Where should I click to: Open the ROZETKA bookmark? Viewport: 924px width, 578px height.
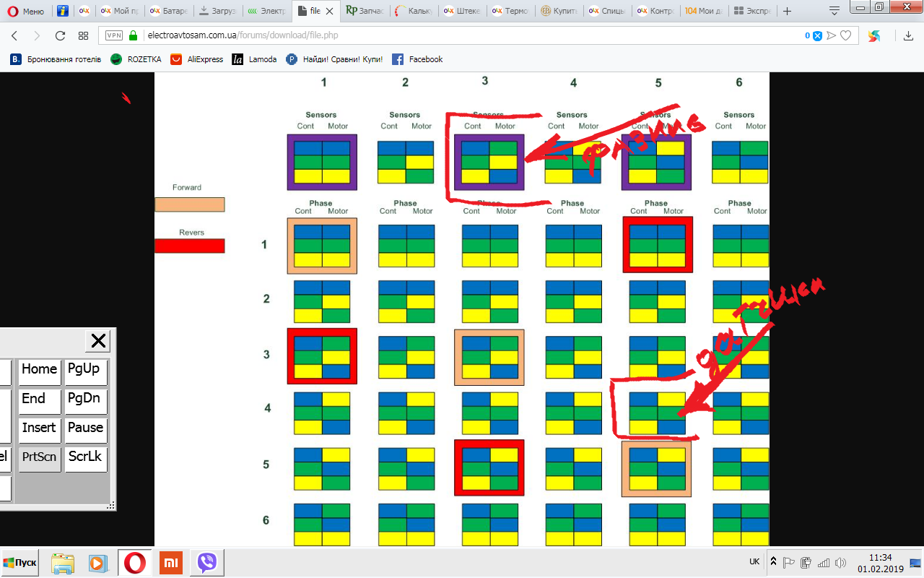[136, 59]
